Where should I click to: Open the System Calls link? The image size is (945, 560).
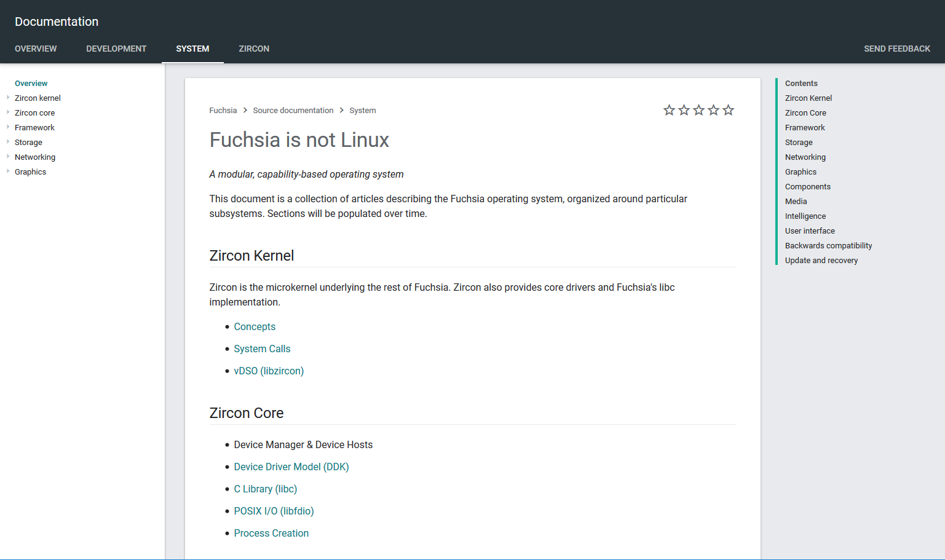point(262,349)
